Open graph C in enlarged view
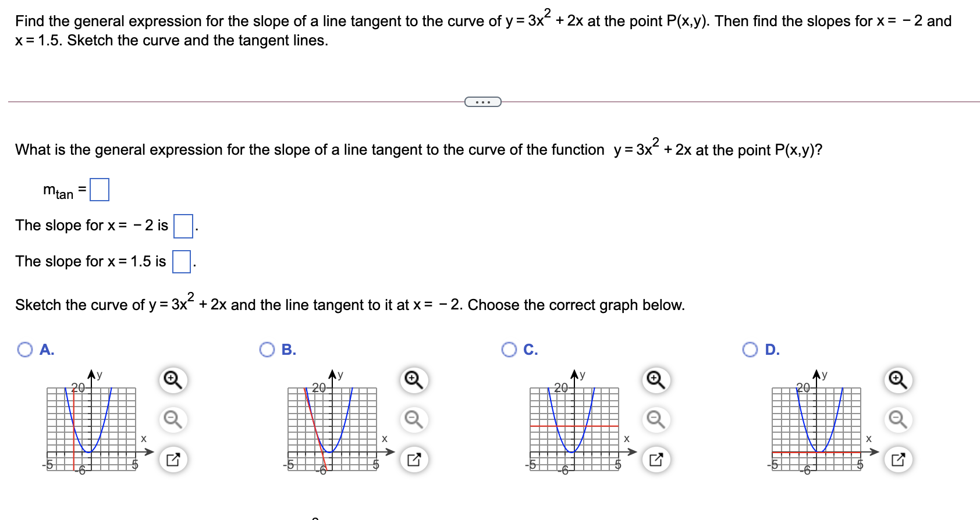 tap(655, 458)
